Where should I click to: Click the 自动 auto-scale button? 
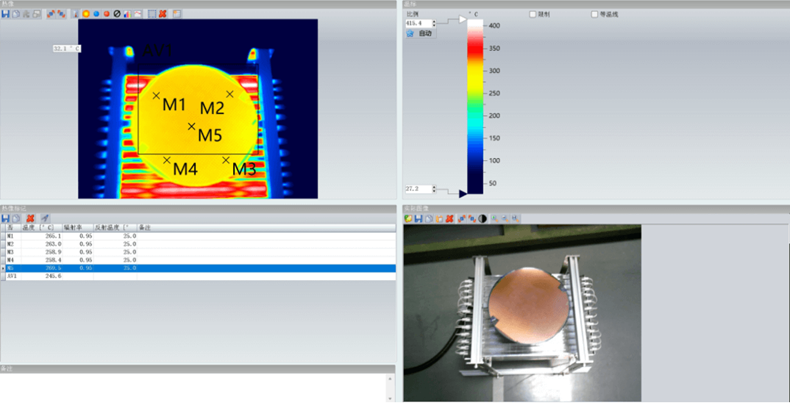coord(420,33)
